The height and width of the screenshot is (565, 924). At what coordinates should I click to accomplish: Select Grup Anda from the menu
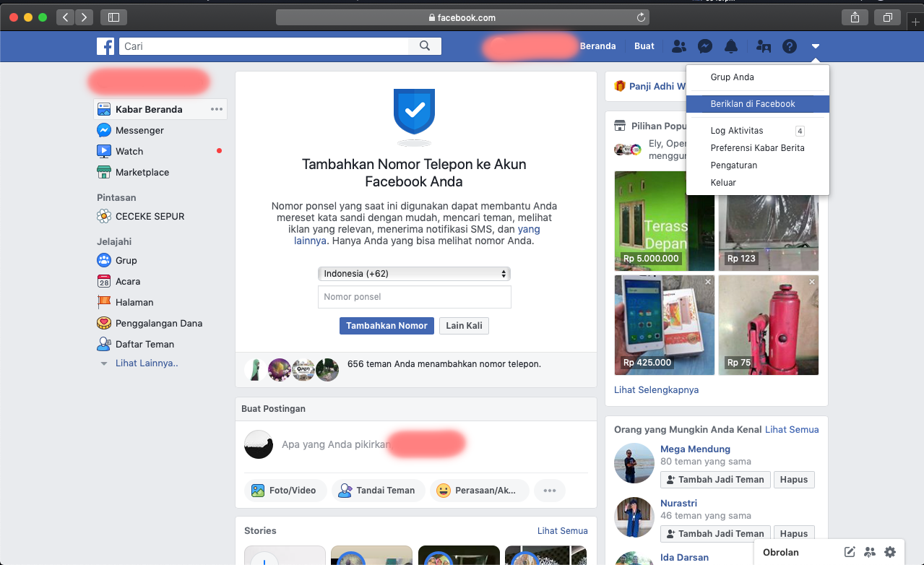coord(758,77)
